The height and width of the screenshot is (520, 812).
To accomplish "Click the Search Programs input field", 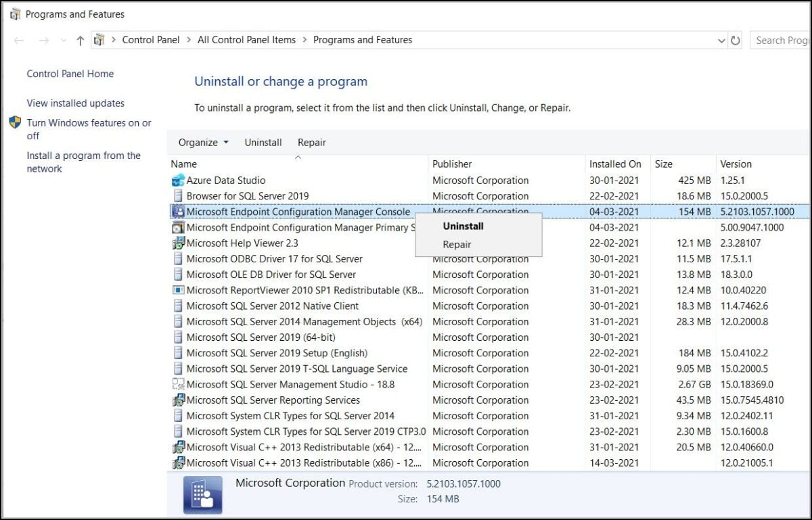I will coord(780,41).
